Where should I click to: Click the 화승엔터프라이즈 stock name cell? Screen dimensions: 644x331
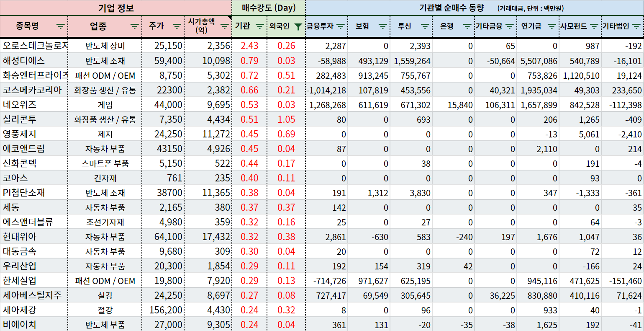tap(34, 75)
